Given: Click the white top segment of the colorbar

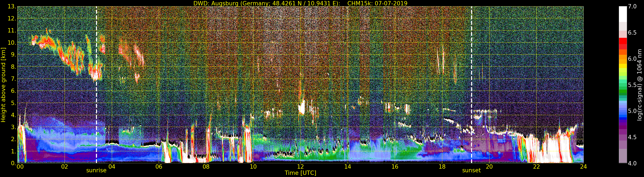Looking at the screenshot, I should click(x=623, y=14).
